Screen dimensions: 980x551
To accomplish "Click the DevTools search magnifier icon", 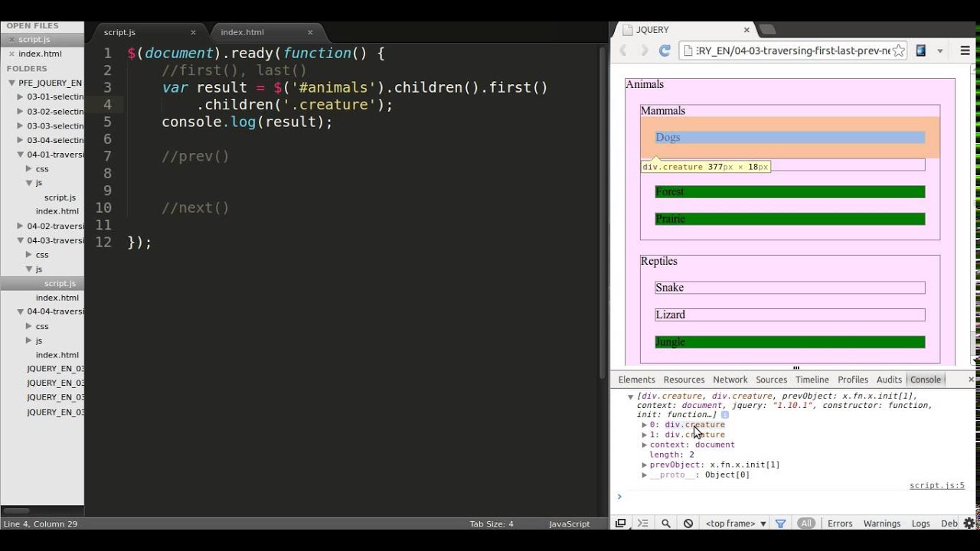I will pyautogui.click(x=666, y=523).
